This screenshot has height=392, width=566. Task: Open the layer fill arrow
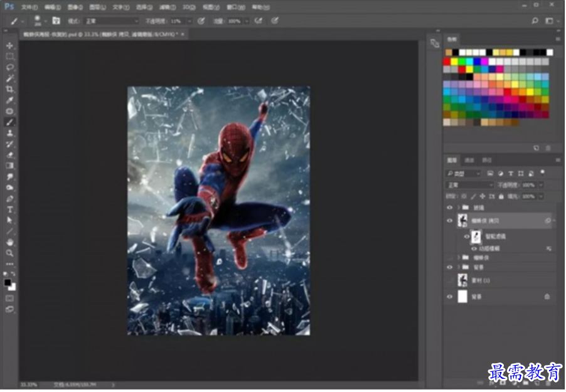point(541,196)
